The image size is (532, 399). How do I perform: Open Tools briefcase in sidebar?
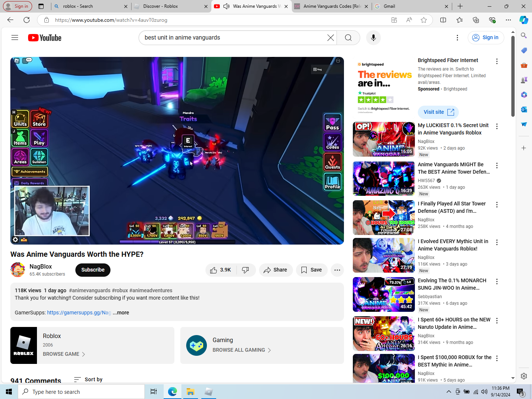click(524, 65)
